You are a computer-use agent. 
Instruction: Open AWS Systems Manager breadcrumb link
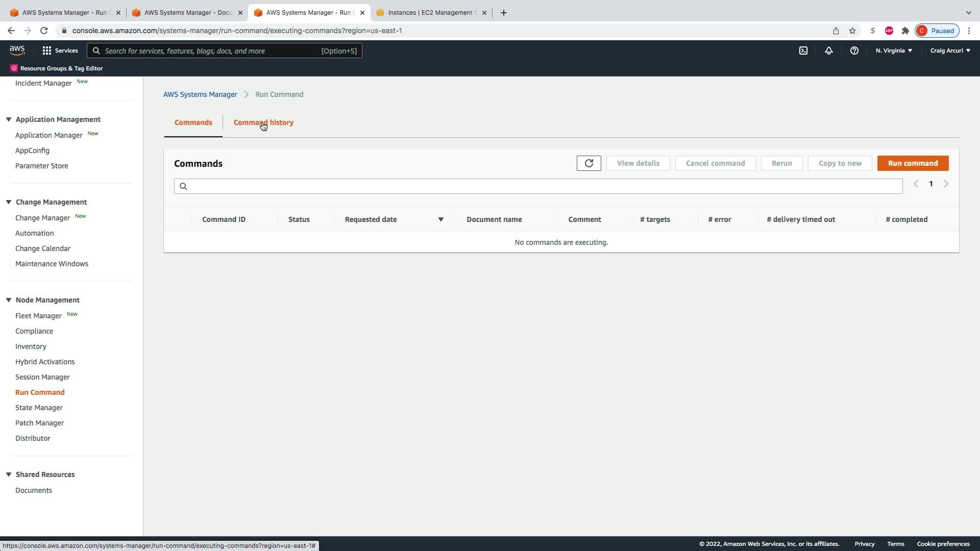(200, 94)
